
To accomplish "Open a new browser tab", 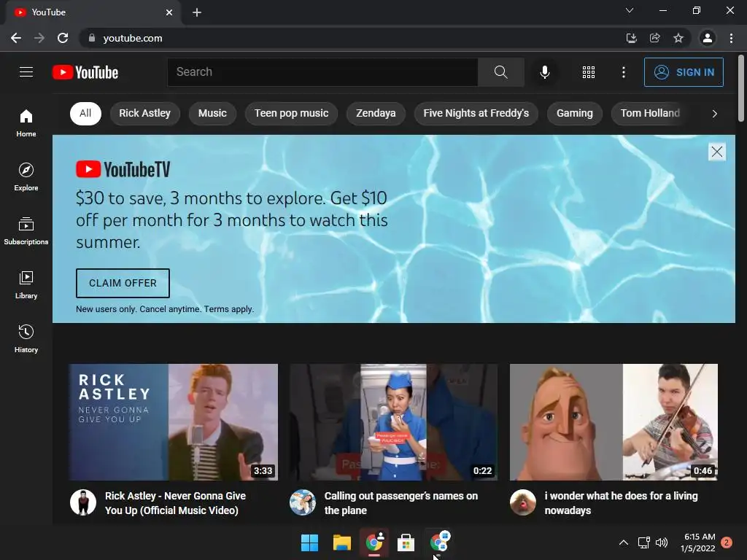I will point(197,12).
